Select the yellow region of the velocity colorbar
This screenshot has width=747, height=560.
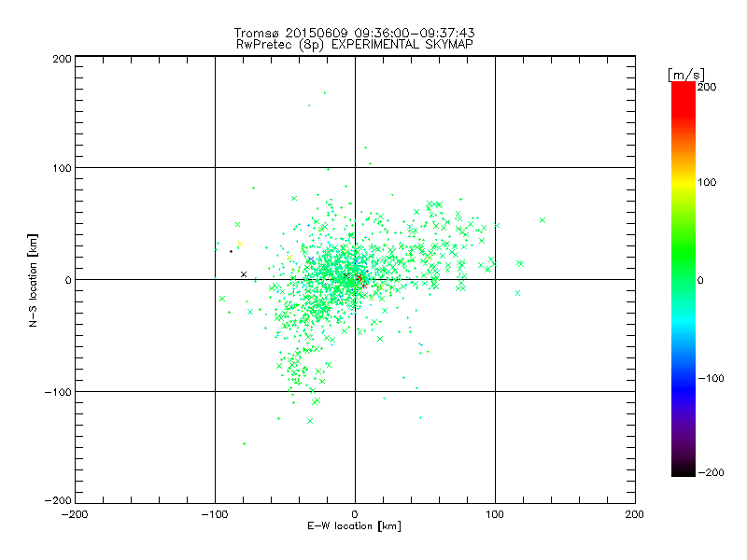684,182
